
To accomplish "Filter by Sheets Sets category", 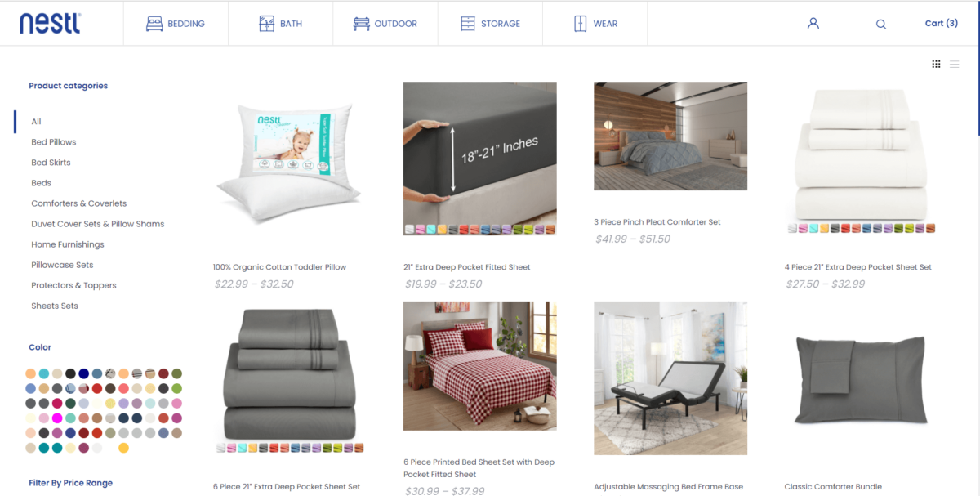I will tap(55, 306).
